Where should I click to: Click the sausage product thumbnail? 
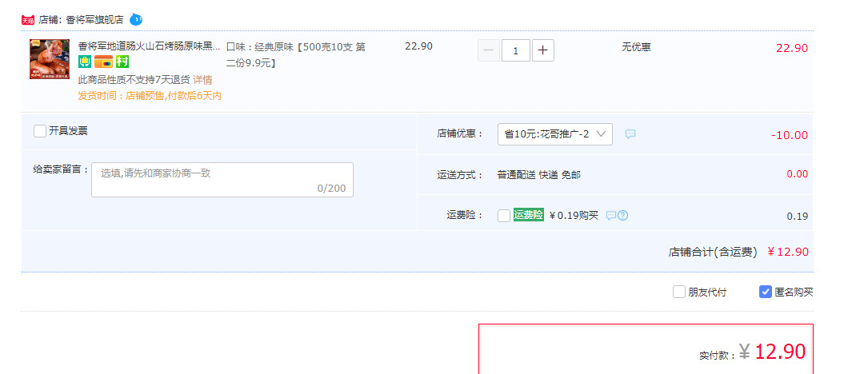click(50, 59)
